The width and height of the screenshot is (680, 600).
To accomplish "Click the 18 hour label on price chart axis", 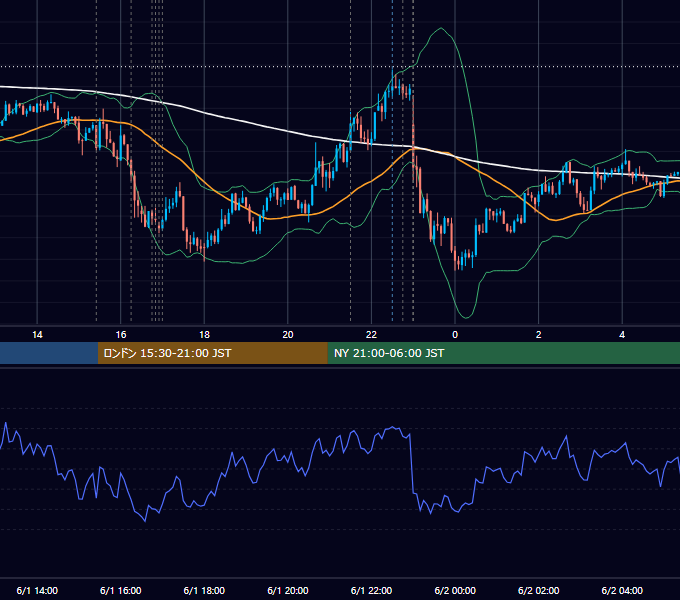I will 204,335.
